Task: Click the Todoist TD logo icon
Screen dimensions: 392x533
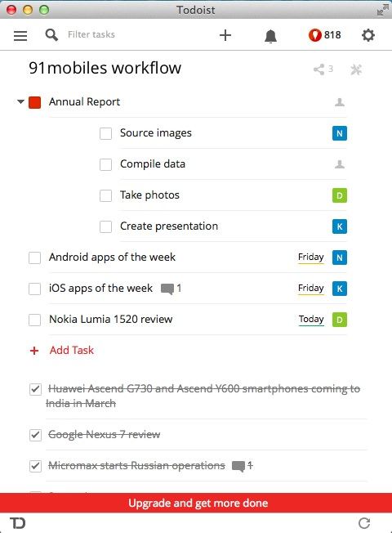Action: point(18,523)
